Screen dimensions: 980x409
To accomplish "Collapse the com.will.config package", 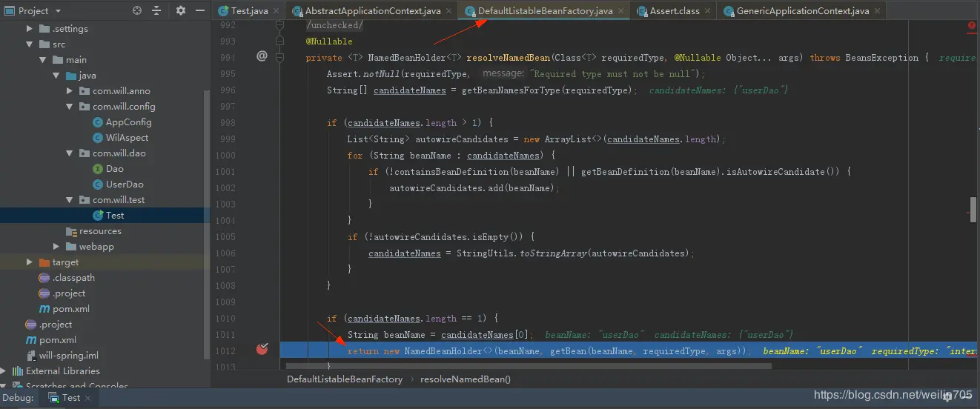I will tap(70, 107).
